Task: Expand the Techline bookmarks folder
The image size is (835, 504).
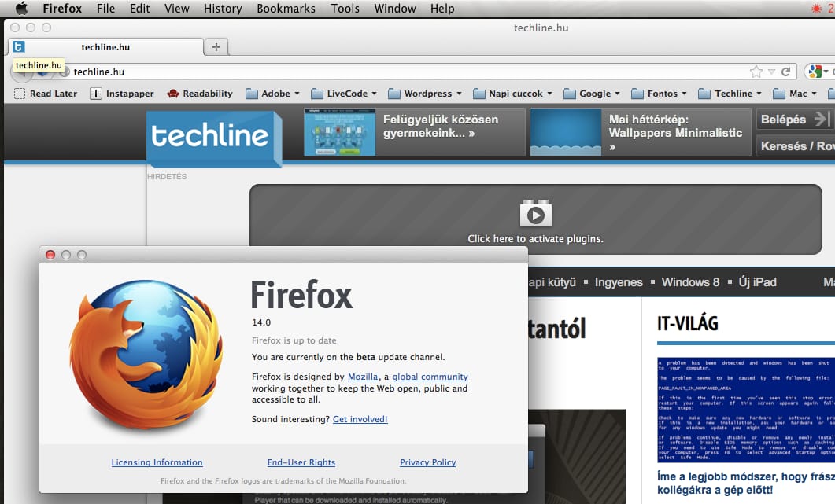Action: (730, 94)
